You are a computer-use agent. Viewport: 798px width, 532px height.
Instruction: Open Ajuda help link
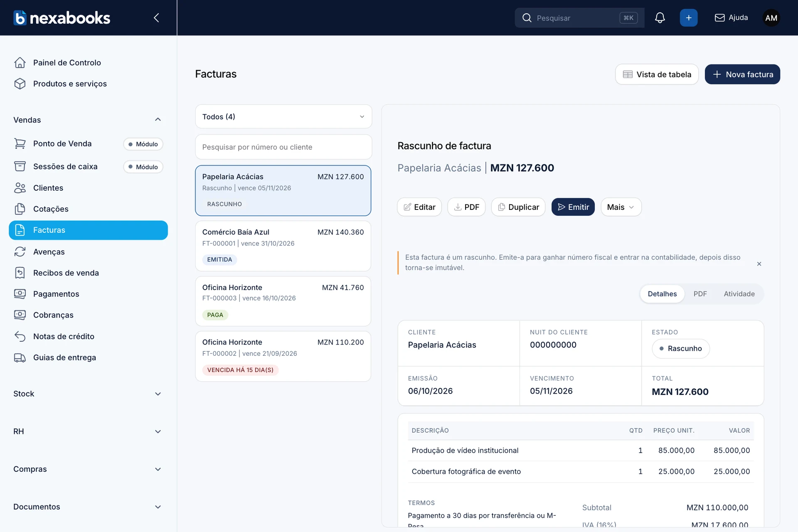731,17
